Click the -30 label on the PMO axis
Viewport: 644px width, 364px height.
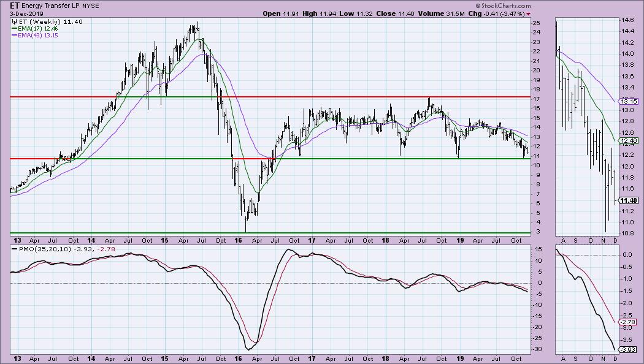click(x=538, y=349)
